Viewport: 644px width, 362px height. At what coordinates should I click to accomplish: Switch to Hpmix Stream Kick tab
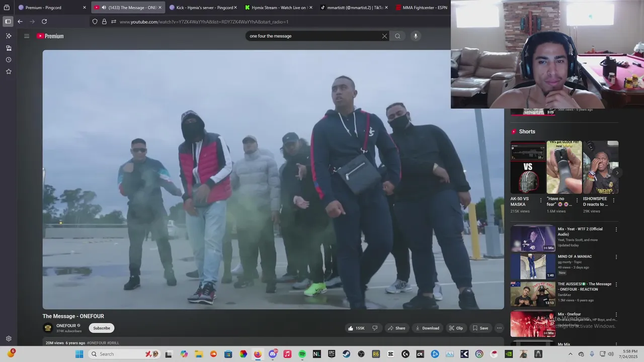(x=278, y=8)
